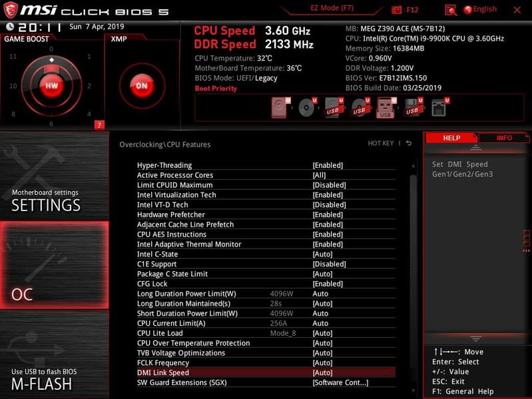Change Intel VT-D Tech [Disabled] value
This screenshot has height=399, width=532.
click(329, 204)
